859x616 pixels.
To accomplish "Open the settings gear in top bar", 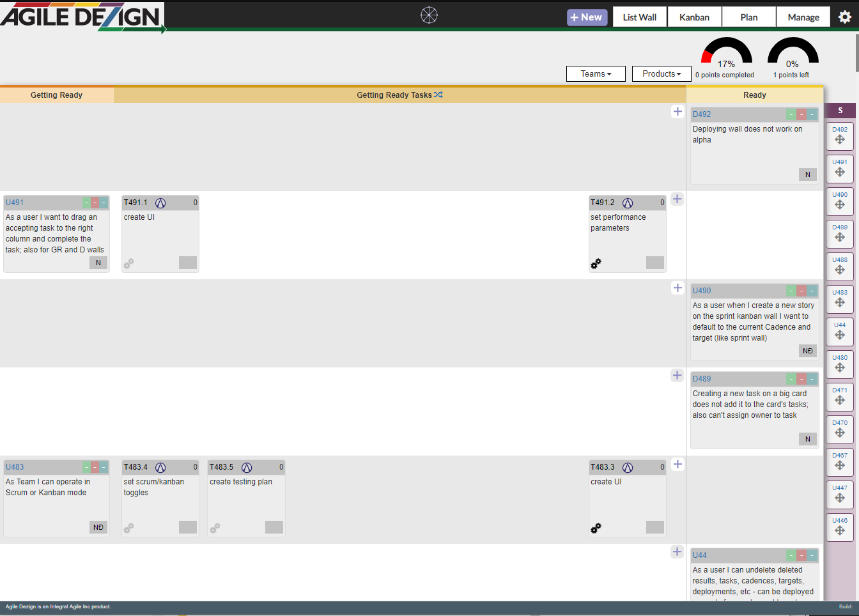I will (x=844, y=17).
